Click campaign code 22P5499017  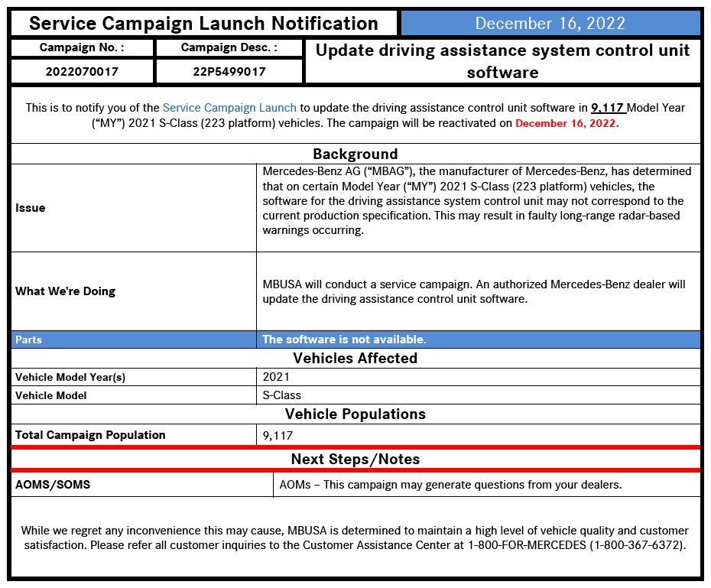click(x=229, y=72)
